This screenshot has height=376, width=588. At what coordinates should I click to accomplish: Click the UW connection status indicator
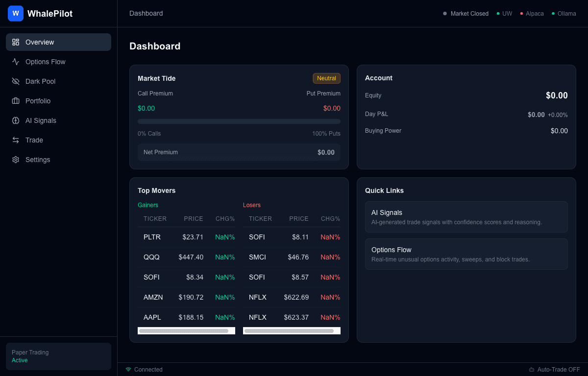(504, 13)
